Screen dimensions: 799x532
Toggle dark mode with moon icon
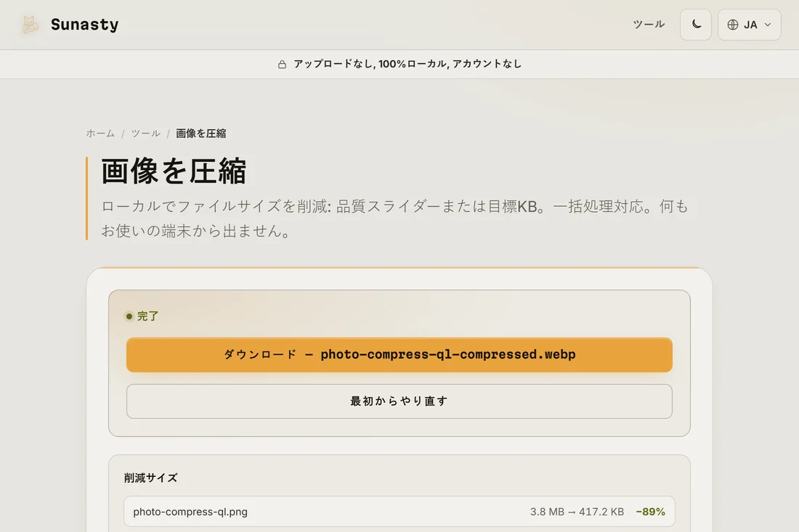click(x=696, y=25)
